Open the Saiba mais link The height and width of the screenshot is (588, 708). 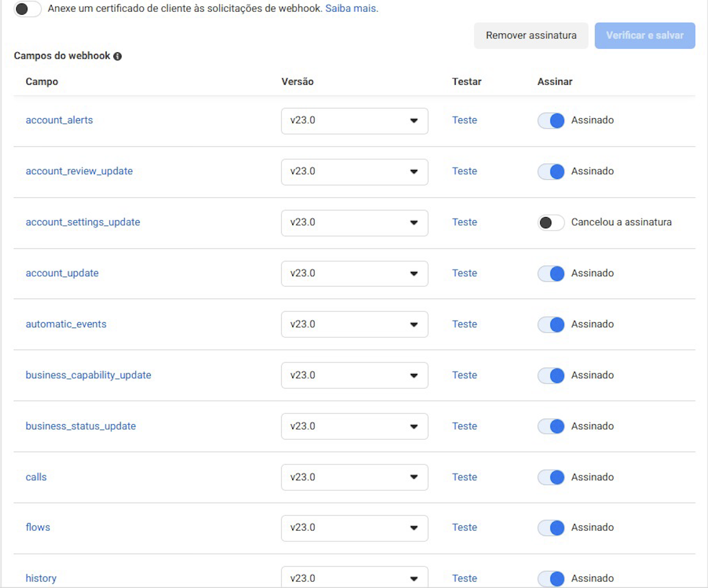click(x=350, y=9)
